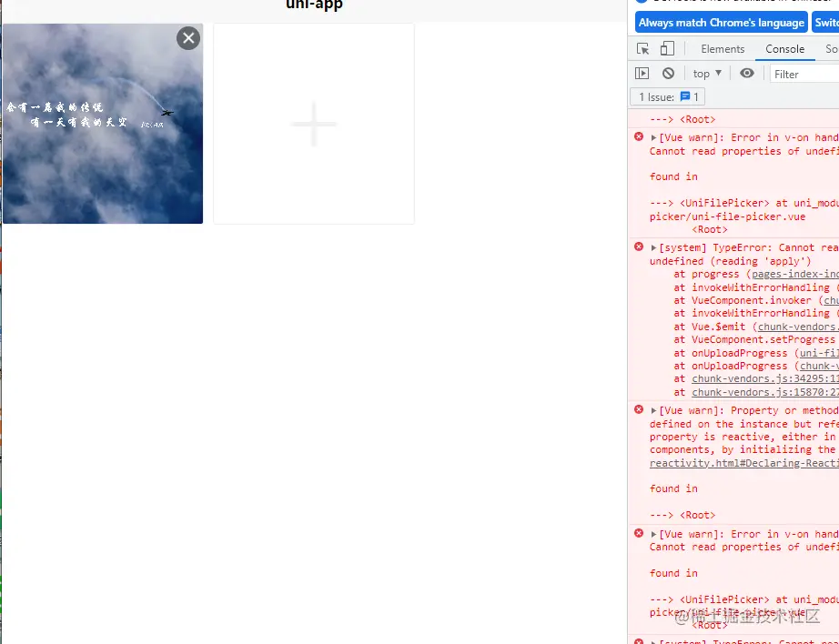Click the Always match Chrome's language button

722,22
